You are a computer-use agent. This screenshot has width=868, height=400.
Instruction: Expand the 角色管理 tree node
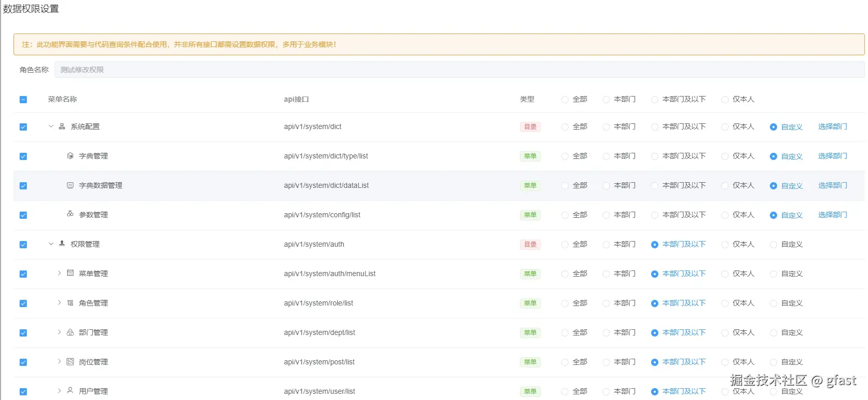coord(59,302)
